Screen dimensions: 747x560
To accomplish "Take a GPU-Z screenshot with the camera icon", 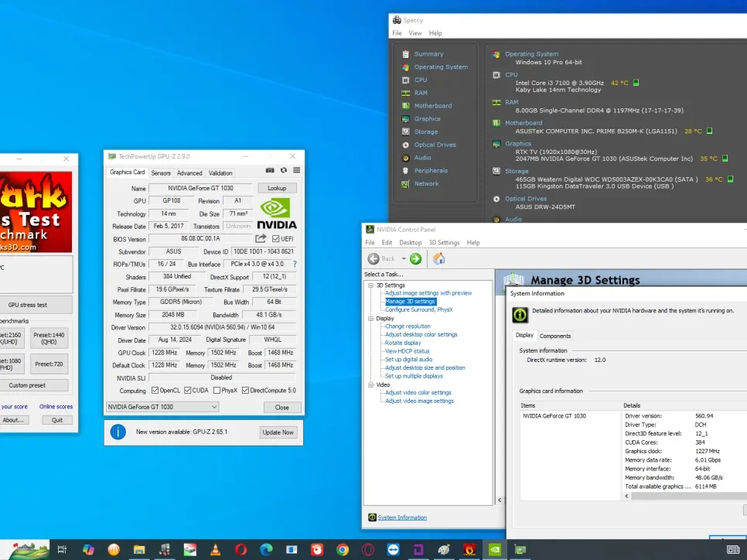I will coord(270,170).
